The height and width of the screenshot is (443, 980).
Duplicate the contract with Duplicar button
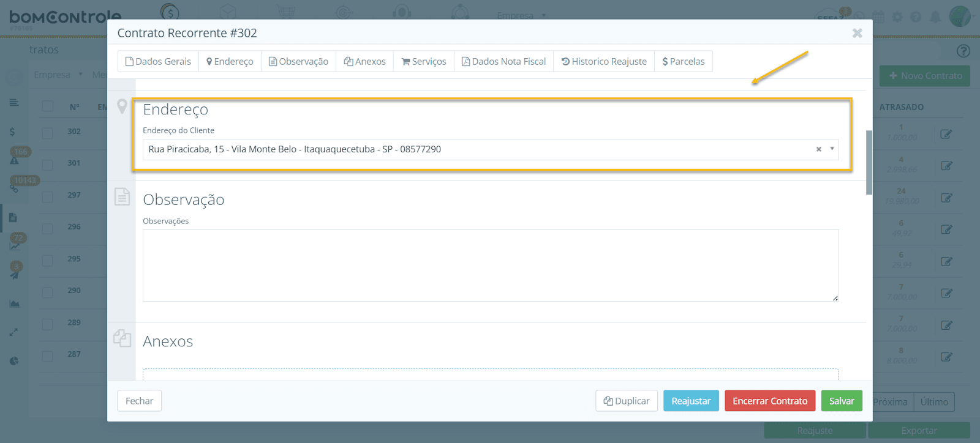(x=627, y=401)
